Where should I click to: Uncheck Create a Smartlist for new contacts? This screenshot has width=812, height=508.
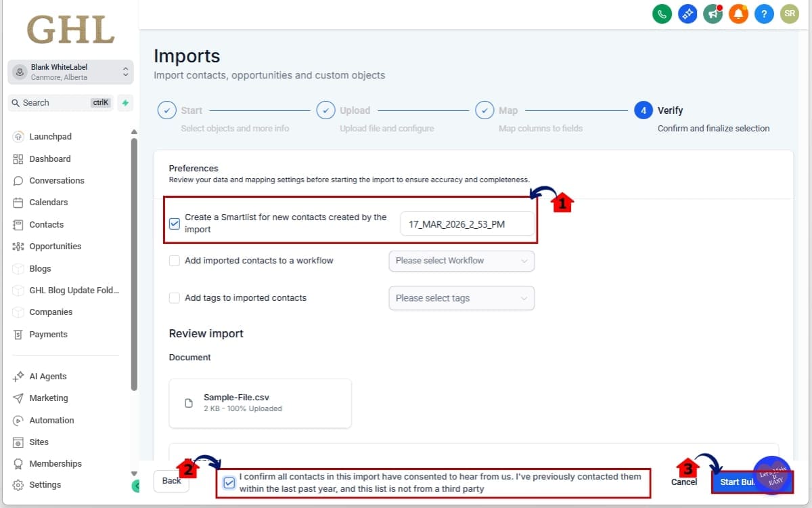point(175,224)
